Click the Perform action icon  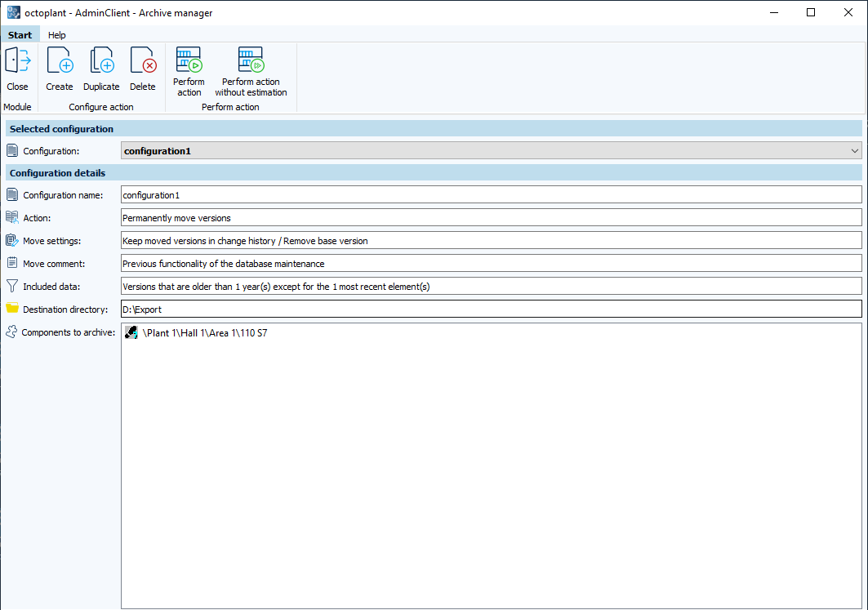(x=189, y=60)
